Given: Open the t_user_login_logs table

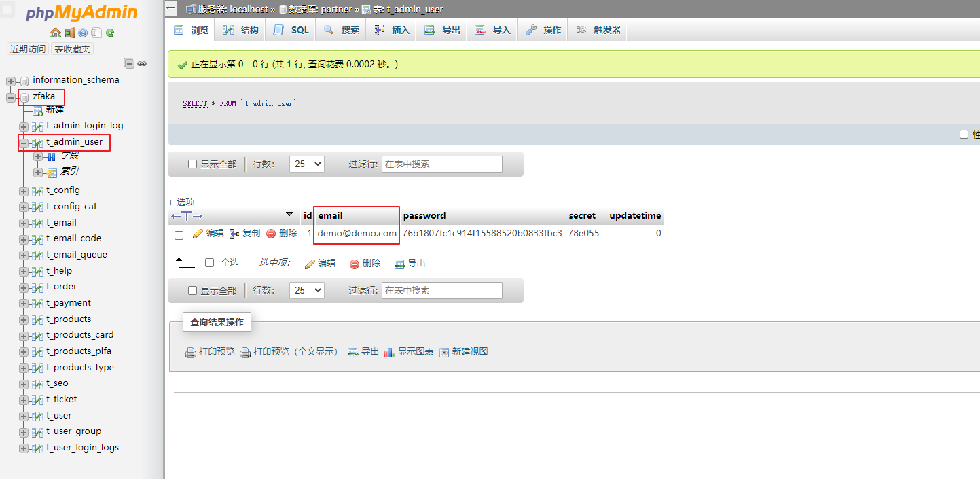Looking at the screenshot, I should tap(82, 448).
